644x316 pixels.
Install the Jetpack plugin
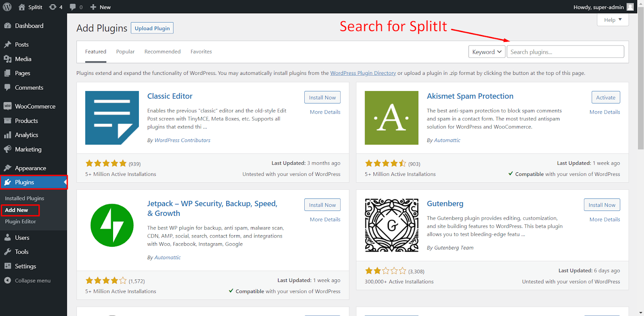322,205
